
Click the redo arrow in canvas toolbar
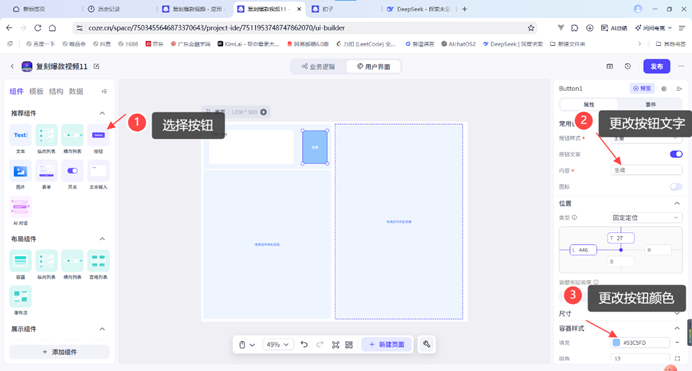tap(320, 345)
